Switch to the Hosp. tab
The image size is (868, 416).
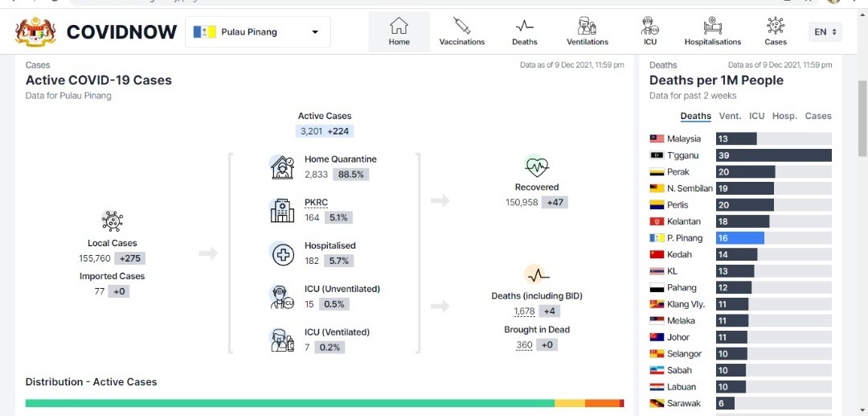pyautogui.click(x=784, y=116)
